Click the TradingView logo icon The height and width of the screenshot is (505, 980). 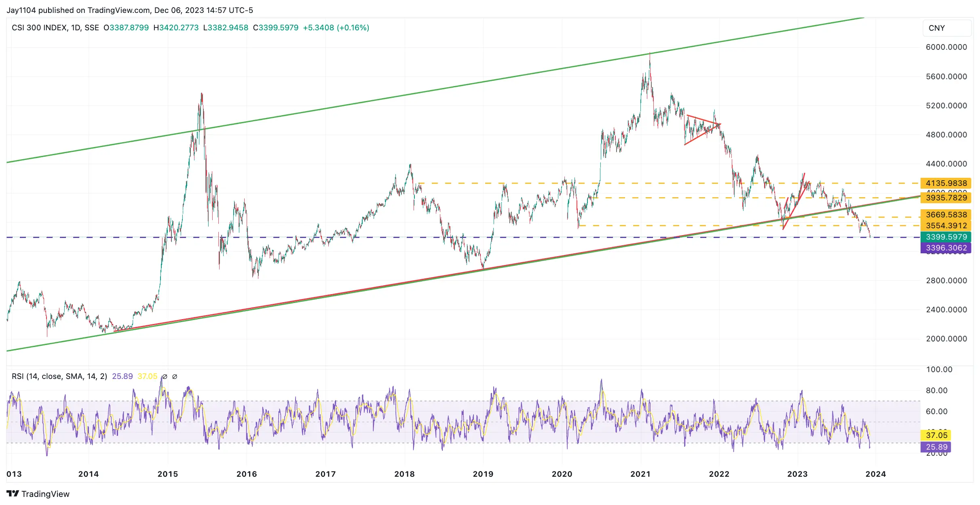pos(13,493)
